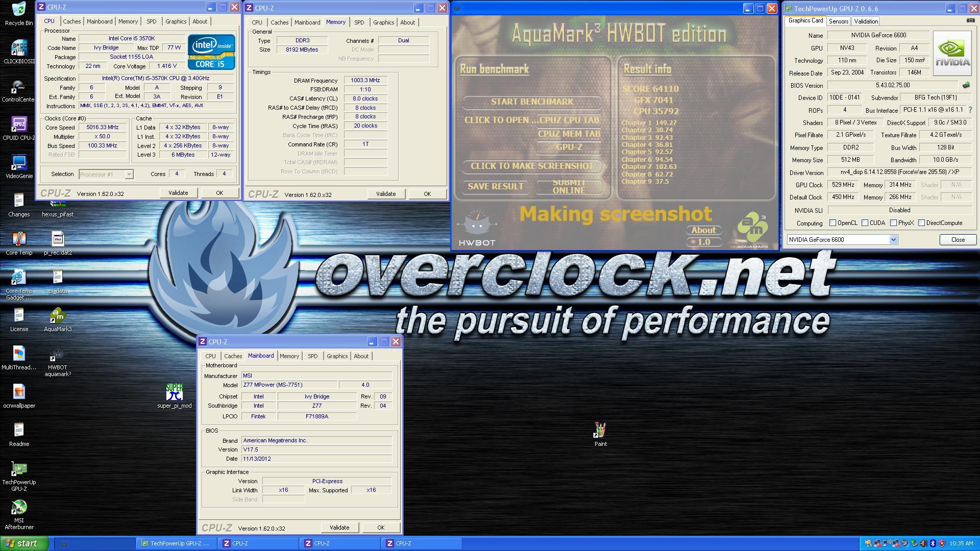
Task: Click CPUZ MEM TAB button
Action: coord(569,134)
